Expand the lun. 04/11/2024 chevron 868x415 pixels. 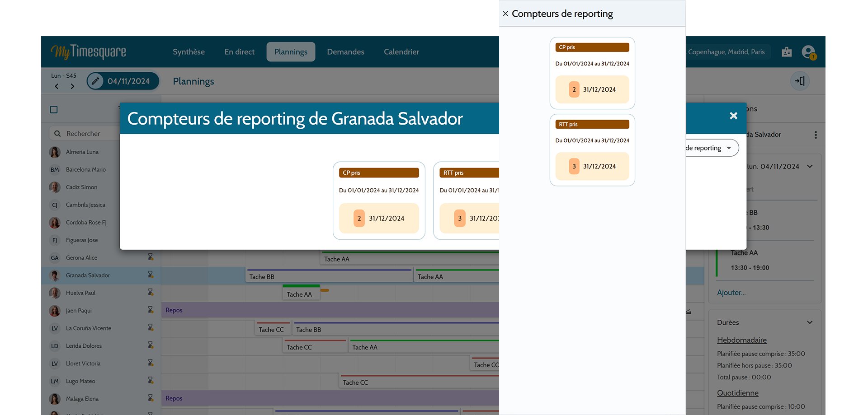tap(810, 167)
